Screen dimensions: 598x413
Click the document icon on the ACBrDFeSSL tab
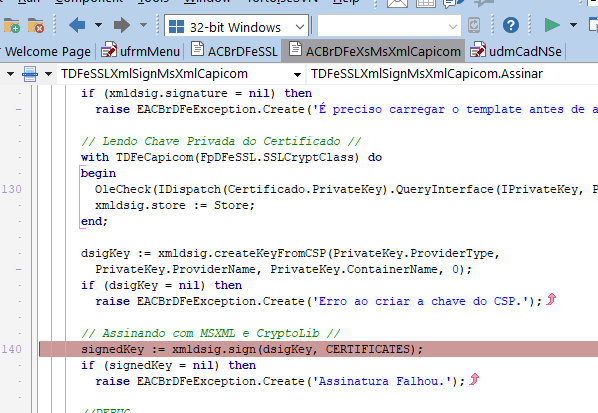click(197, 49)
